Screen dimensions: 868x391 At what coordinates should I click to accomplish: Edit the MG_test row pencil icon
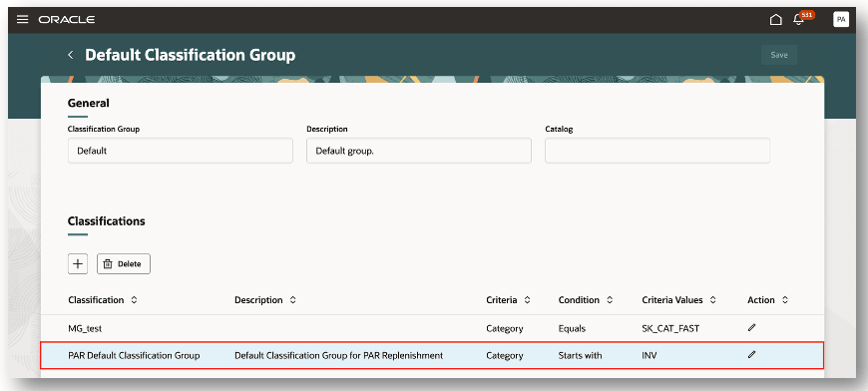coord(751,327)
